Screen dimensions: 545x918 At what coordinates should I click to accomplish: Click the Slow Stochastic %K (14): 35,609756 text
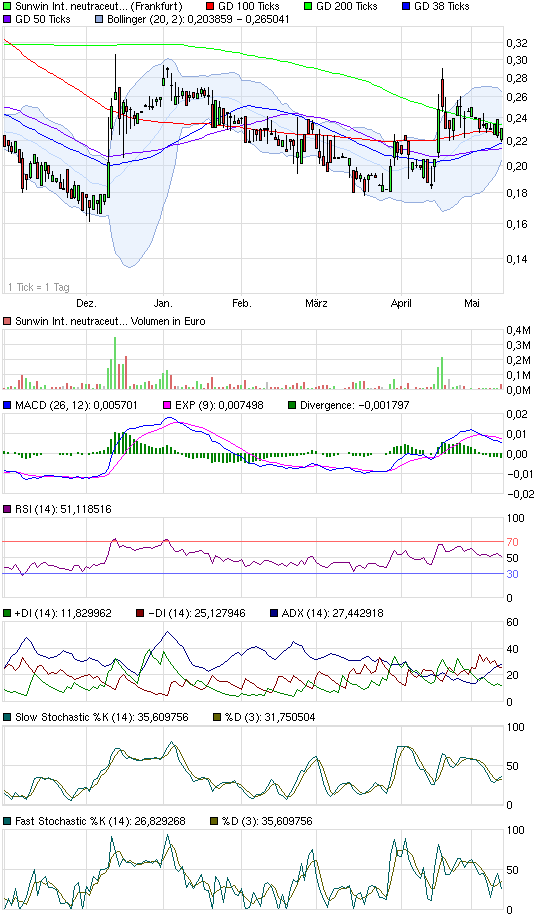[102, 717]
